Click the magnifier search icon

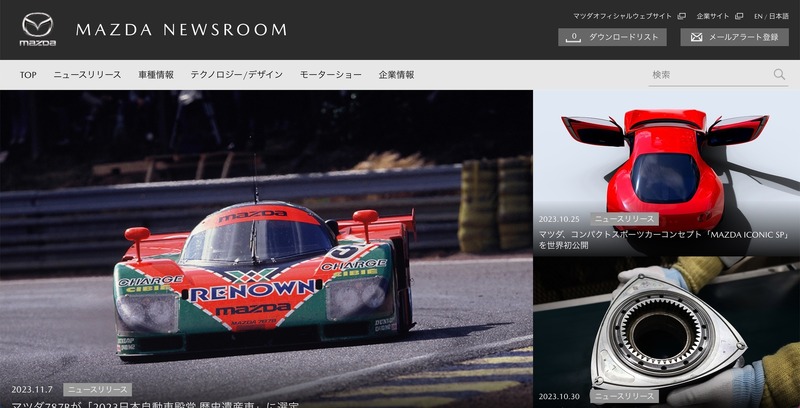[779, 74]
